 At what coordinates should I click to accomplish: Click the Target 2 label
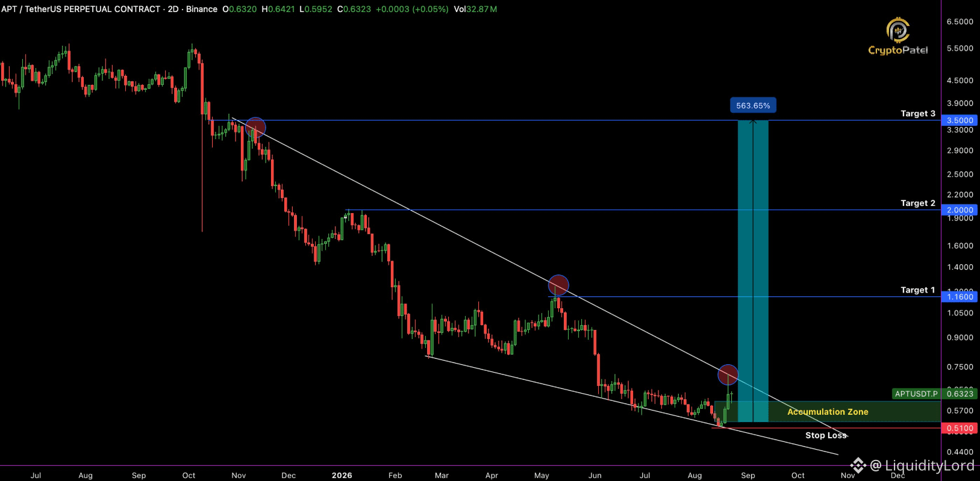pos(918,203)
